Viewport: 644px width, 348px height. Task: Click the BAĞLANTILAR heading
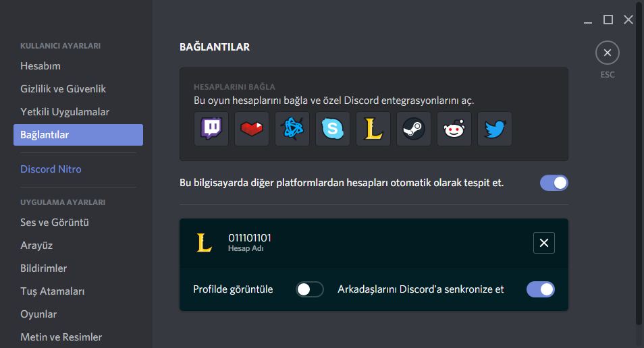tap(215, 47)
